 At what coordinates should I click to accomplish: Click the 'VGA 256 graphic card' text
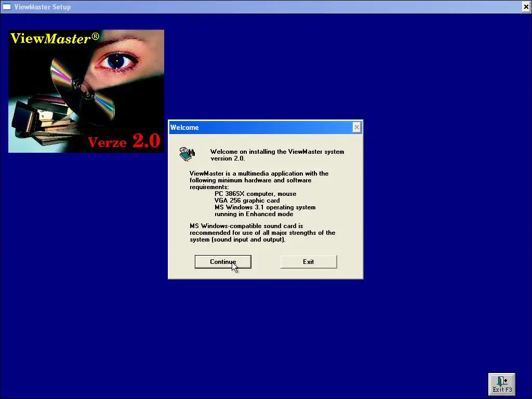click(247, 201)
